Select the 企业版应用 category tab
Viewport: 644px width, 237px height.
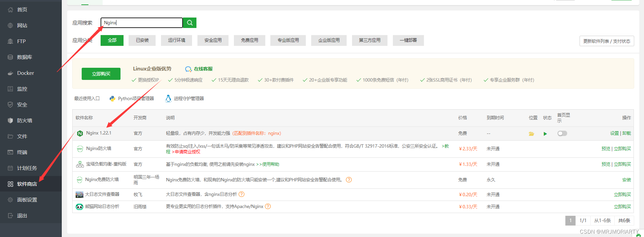329,40
